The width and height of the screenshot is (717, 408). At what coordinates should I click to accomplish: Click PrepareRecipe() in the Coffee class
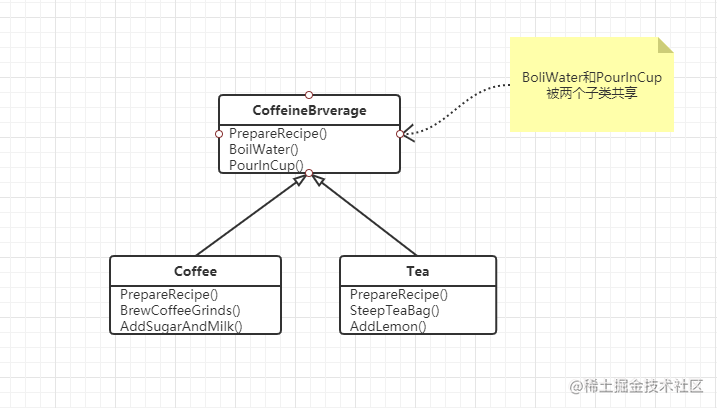pyautogui.click(x=169, y=294)
